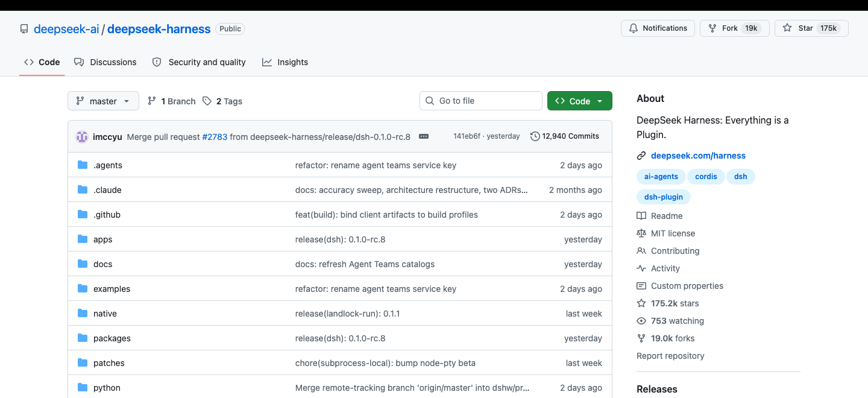Click the Activity pulse icon
868x398 pixels.
(641, 268)
